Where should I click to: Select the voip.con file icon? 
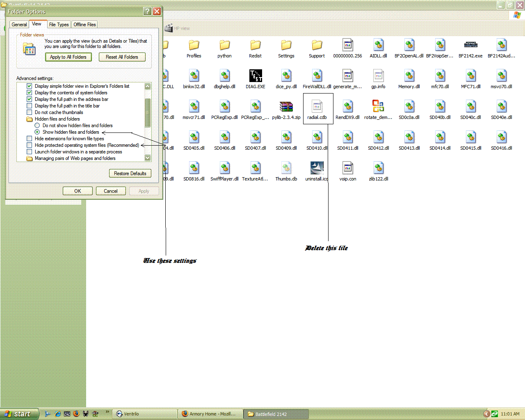pos(347,168)
